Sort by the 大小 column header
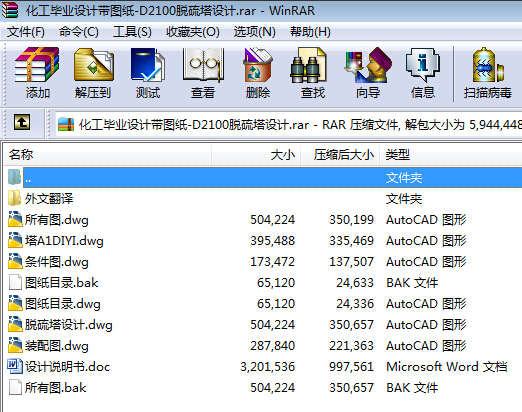This screenshot has height=412, width=522. click(256, 154)
